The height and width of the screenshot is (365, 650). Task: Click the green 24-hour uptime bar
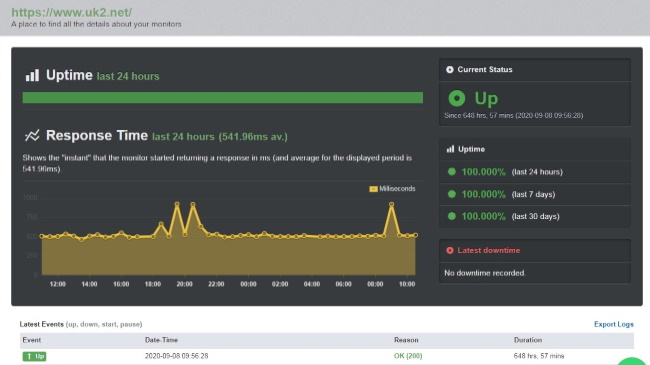(223, 97)
